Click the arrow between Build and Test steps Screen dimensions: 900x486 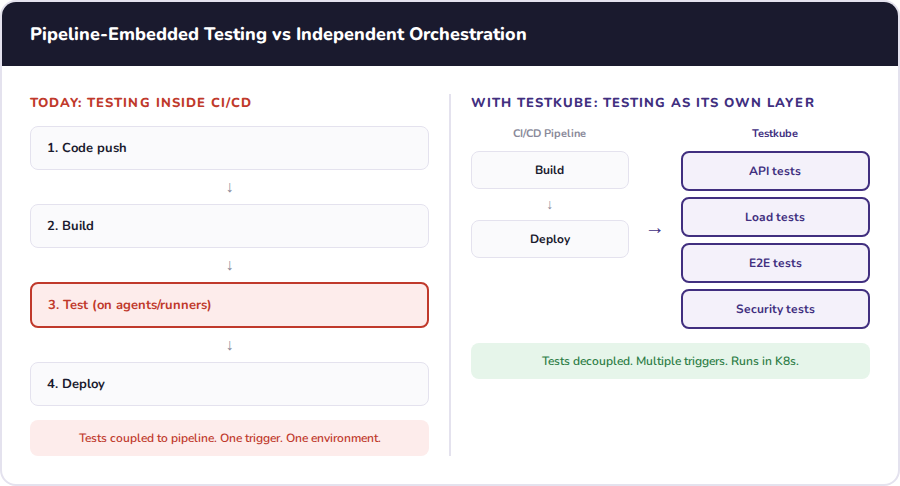point(229,265)
